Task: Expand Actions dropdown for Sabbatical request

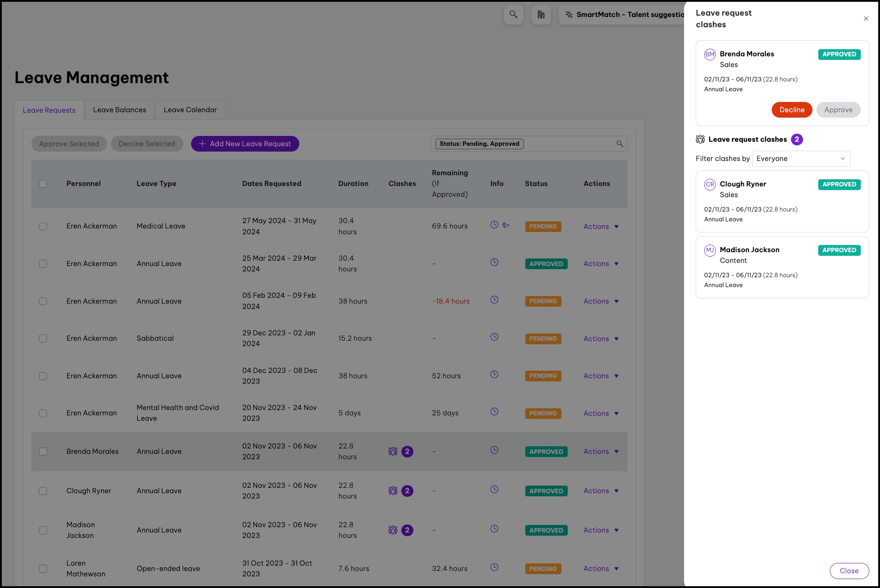Action: pyautogui.click(x=601, y=339)
